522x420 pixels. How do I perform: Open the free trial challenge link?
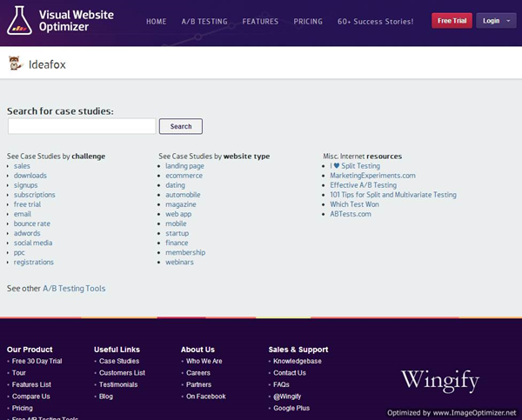click(27, 204)
